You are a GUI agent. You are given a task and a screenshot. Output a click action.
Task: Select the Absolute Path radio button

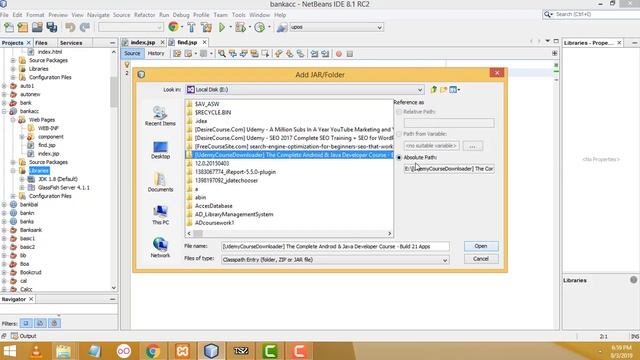(399, 158)
